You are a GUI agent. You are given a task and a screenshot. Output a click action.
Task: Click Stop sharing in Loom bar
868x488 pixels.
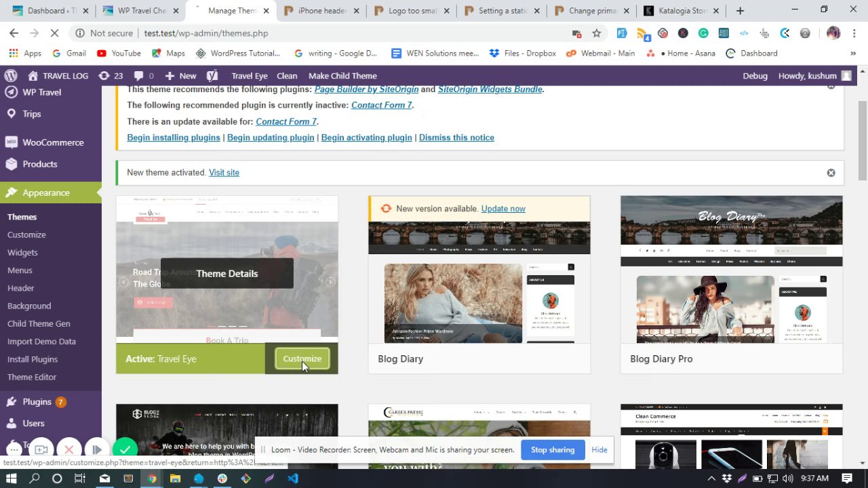[x=553, y=450]
